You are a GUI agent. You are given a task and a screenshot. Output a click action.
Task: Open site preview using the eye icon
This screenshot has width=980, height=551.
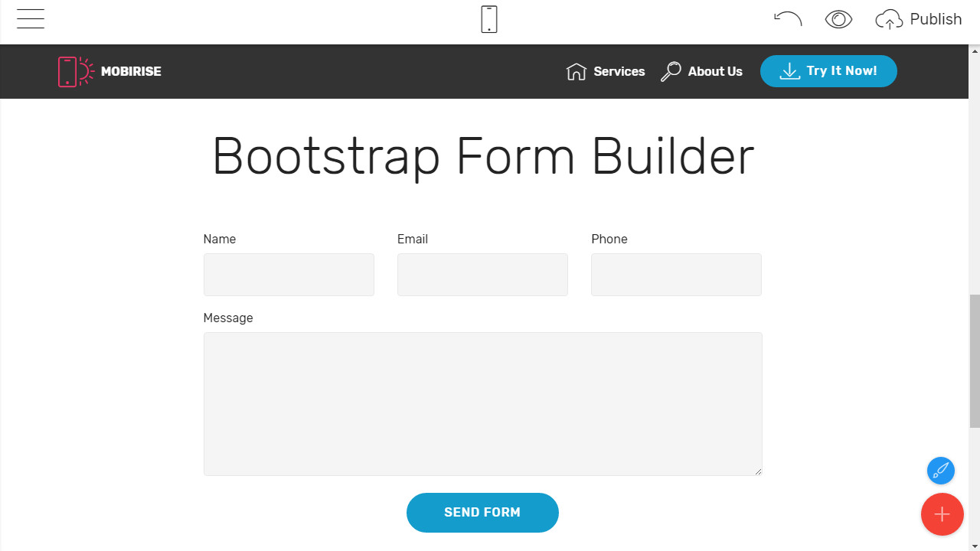[838, 19]
